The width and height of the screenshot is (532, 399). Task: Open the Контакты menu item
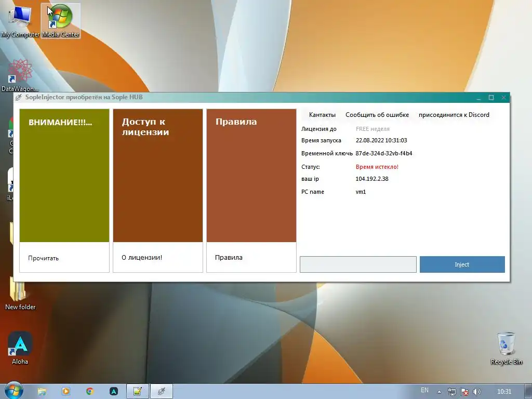click(322, 115)
